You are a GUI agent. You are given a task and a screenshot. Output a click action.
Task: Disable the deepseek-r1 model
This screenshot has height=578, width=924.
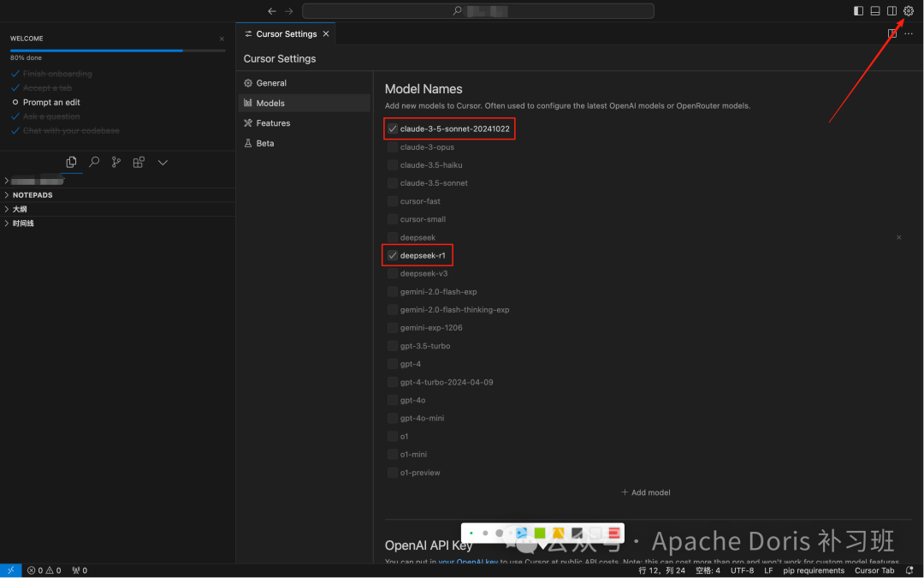[x=393, y=255]
